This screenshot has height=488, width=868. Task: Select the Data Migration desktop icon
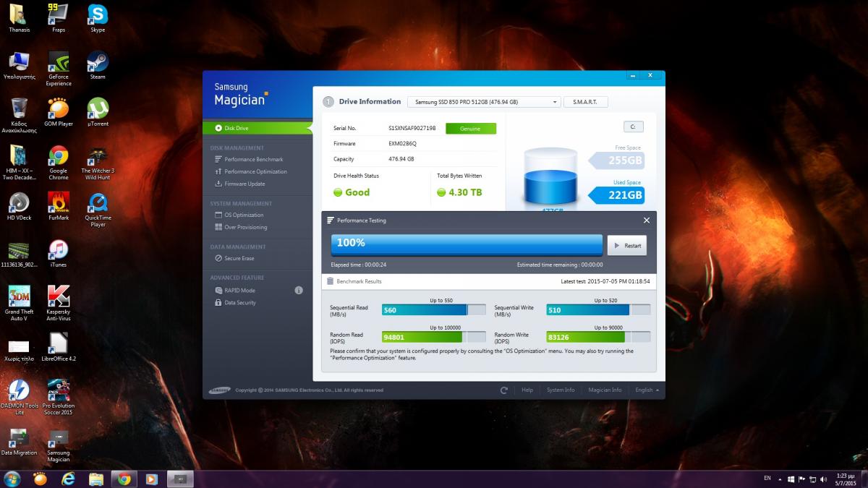pos(20,440)
